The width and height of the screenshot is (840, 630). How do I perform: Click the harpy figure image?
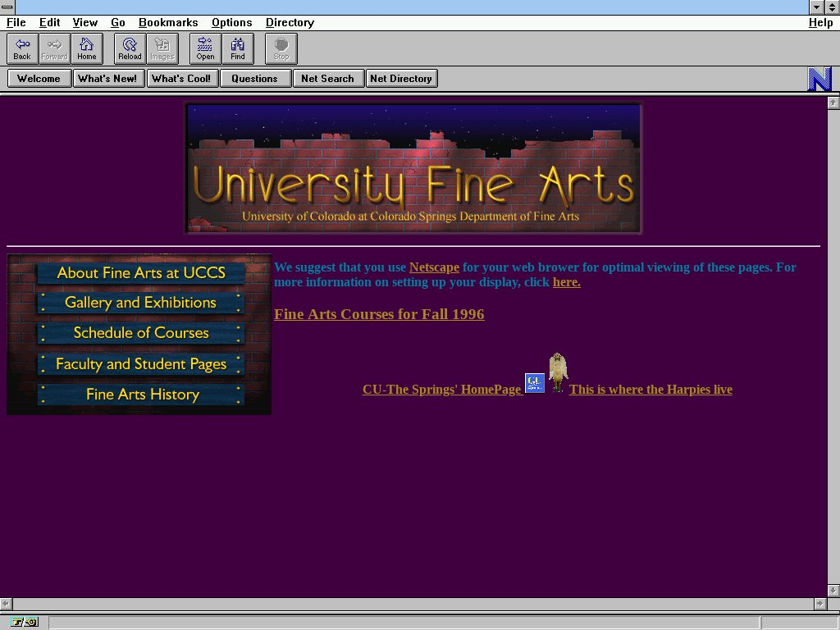pos(558,372)
